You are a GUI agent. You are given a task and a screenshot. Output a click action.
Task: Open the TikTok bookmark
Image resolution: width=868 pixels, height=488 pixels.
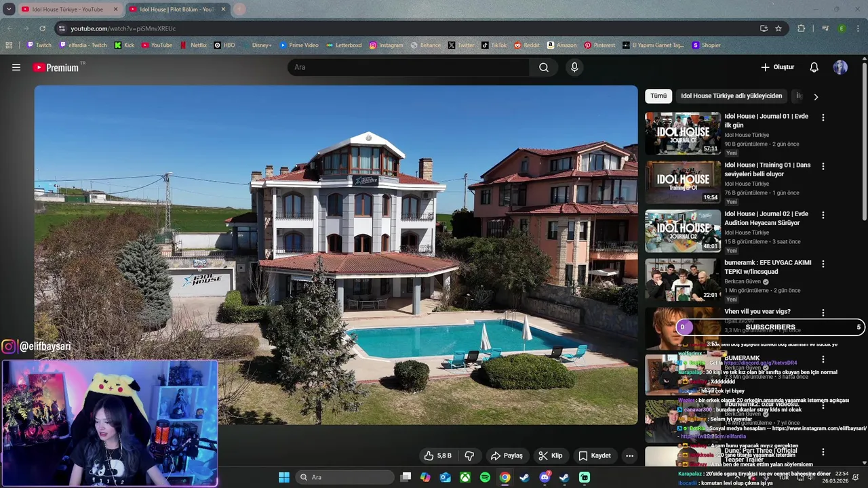(494, 45)
